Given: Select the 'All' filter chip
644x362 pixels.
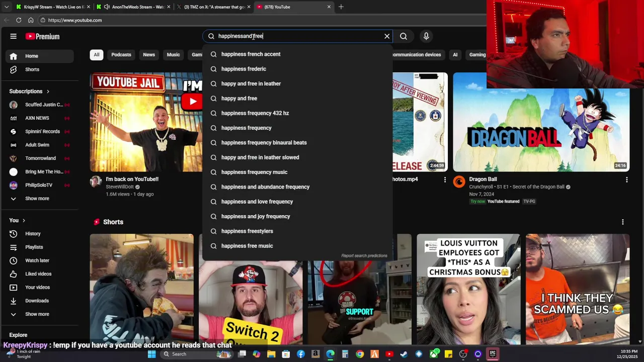Looking at the screenshot, I should 97,55.
